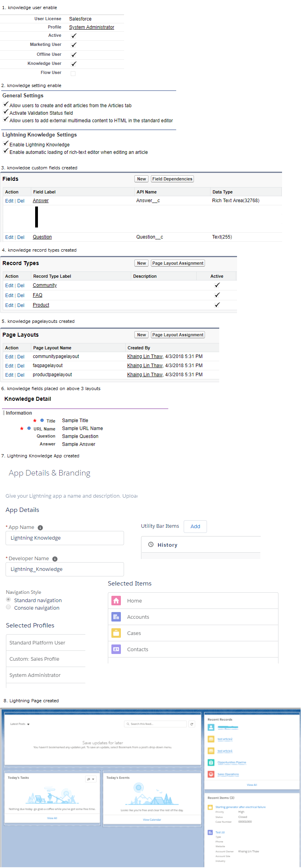Click the History clock icon
Viewport: 301px width, 868px height.
151,545
